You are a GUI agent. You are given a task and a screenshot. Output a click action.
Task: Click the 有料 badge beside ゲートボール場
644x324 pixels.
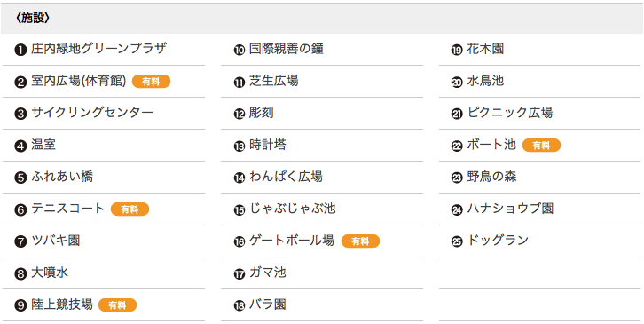click(360, 241)
